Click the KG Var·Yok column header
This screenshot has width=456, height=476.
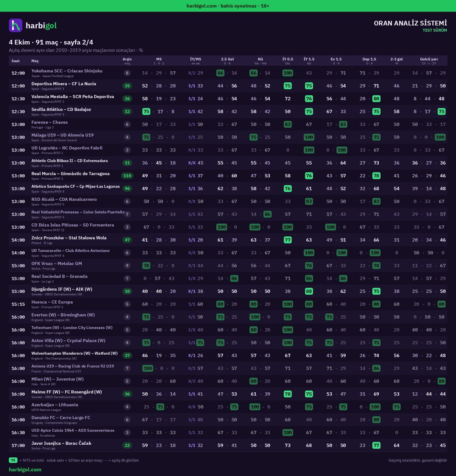(260, 61)
